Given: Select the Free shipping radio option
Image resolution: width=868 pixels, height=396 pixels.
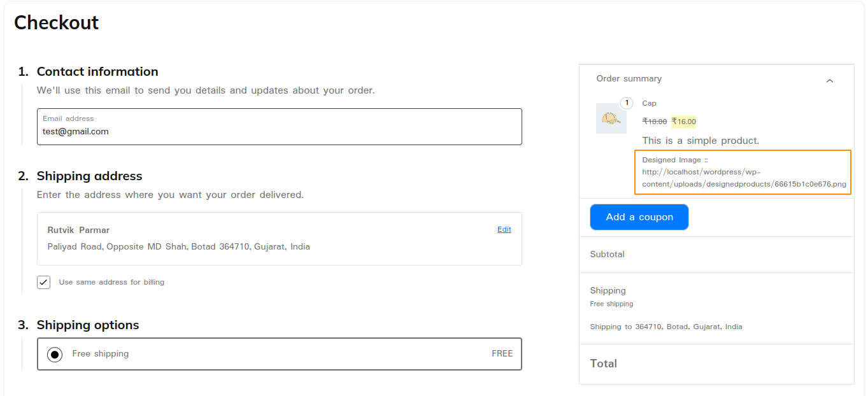Looking at the screenshot, I should [x=54, y=354].
